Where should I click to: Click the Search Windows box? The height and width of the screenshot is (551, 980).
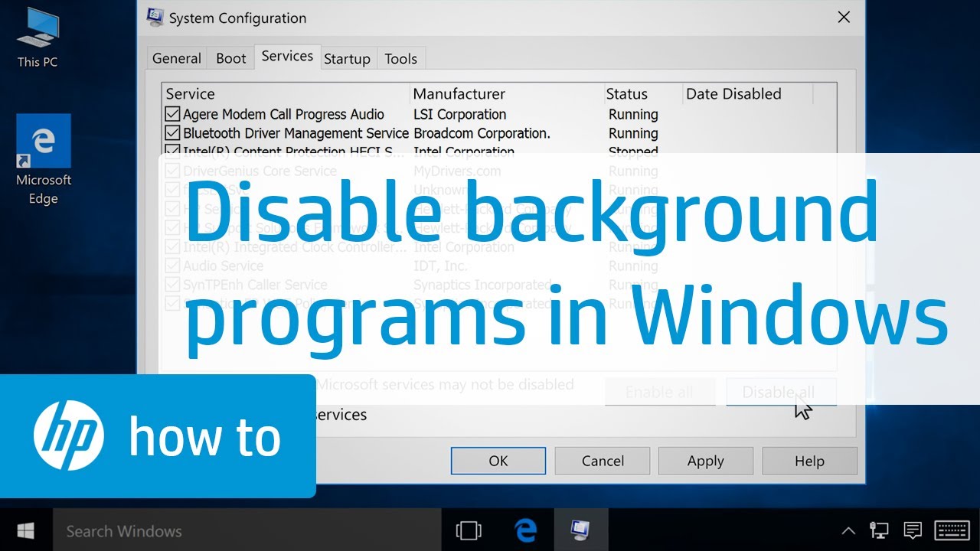point(247,530)
